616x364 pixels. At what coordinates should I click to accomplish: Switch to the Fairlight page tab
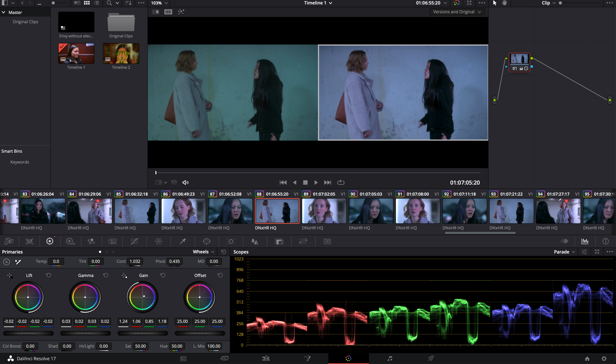(390, 358)
